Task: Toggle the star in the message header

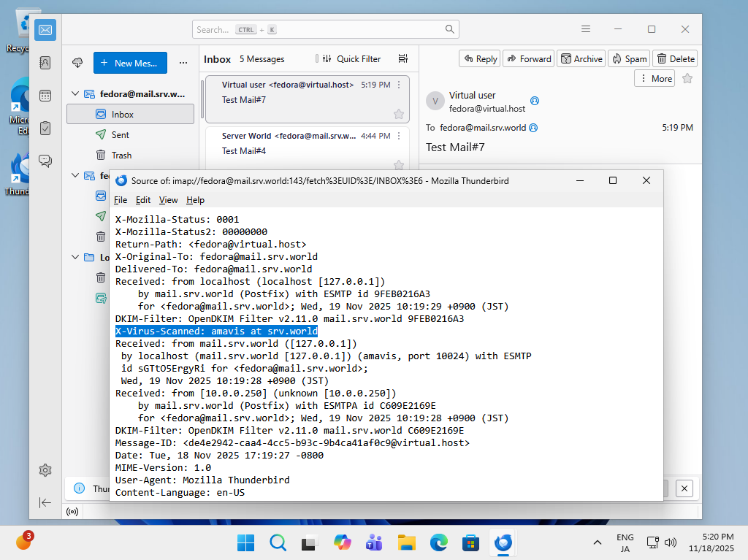Action: (687, 79)
